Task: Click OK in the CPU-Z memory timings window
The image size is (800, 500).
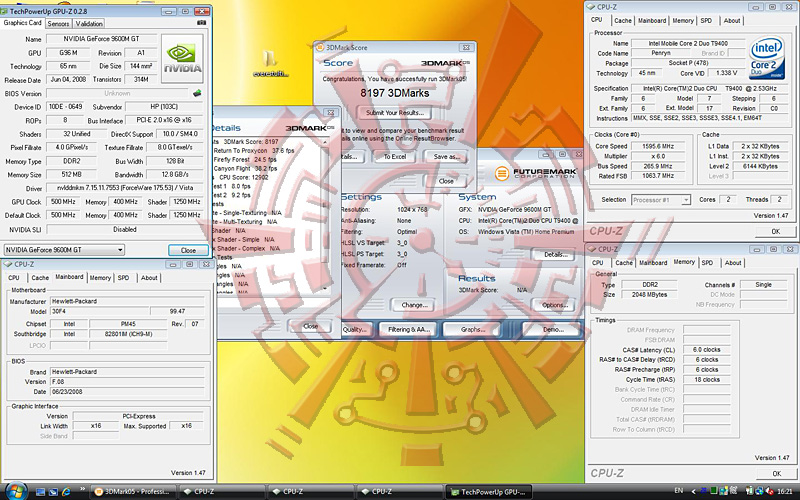Action: [x=776, y=473]
